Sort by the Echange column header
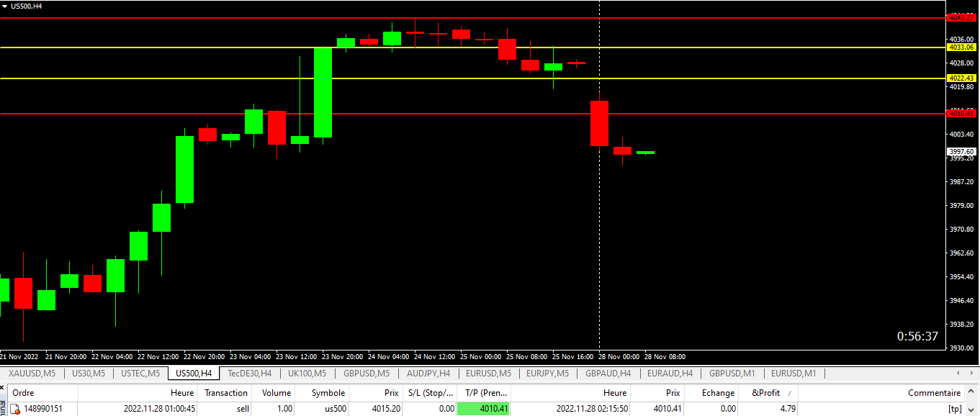This screenshot has height=416, width=980. pyautogui.click(x=711, y=393)
